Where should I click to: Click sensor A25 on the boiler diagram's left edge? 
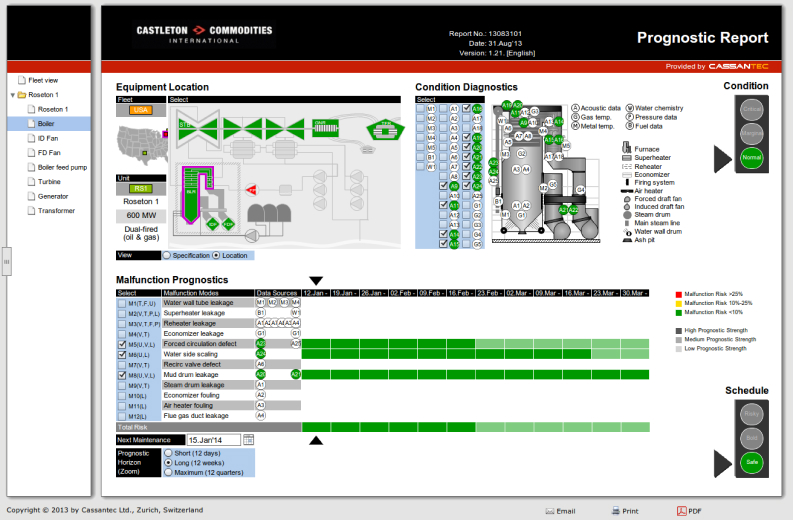pos(493,181)
